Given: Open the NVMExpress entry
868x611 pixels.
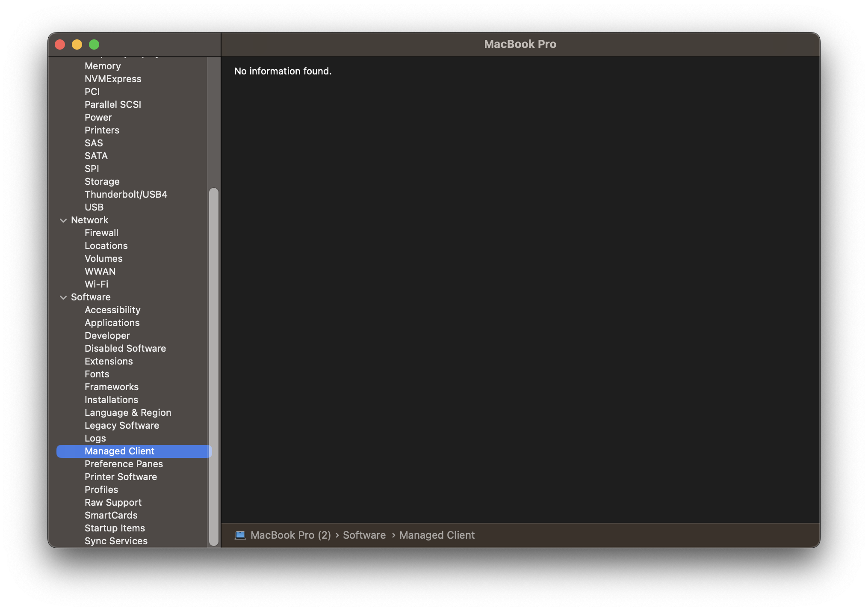Looking at the screenshot, I should (113, 79).
